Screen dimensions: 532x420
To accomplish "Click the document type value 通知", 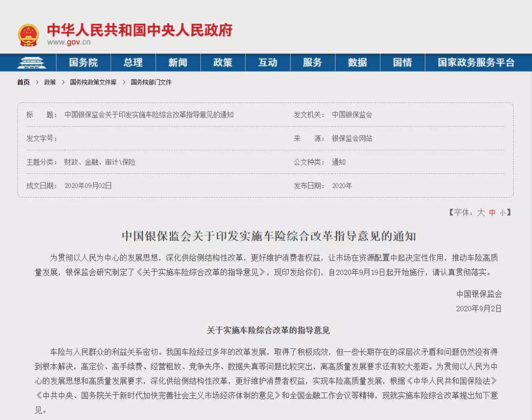I will [338, 162].
